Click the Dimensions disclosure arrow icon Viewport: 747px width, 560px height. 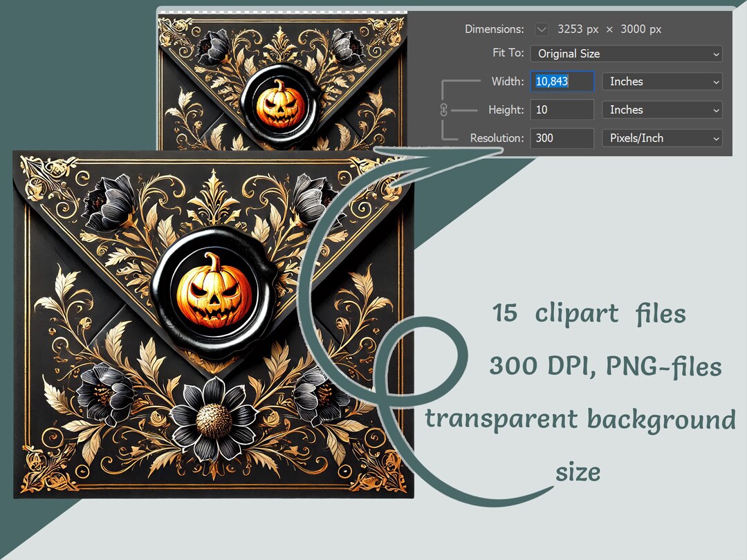543,29
